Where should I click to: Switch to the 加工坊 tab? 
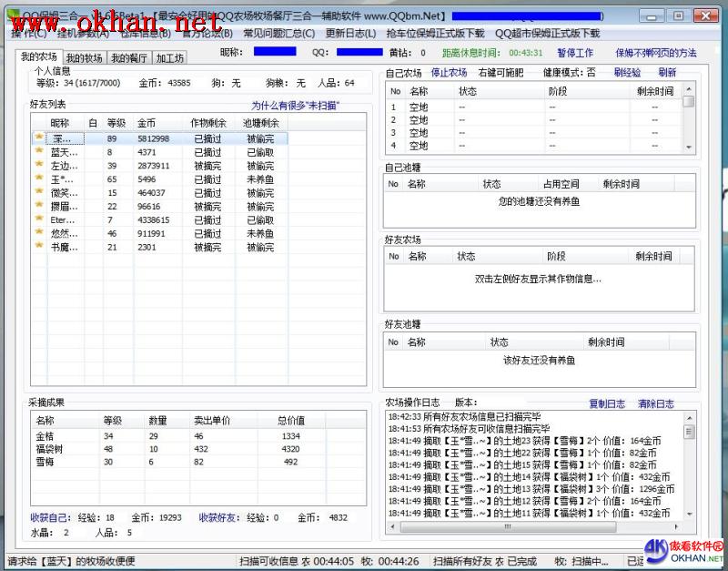coord(169,57)
